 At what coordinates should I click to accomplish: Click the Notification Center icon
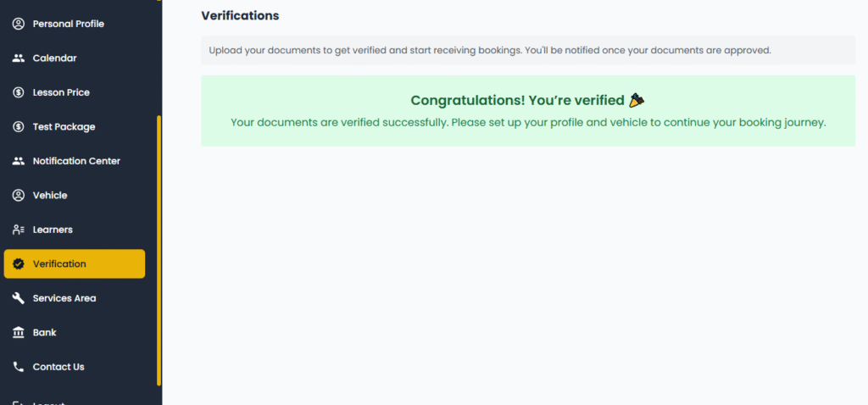pyautogui.click(x=19, y=161)
